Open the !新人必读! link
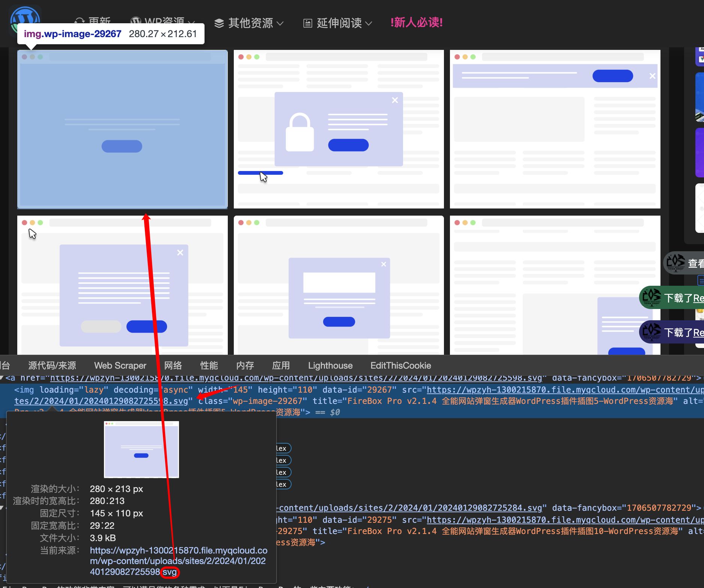Viewport: 704px width, 588px height. coord(417,22)
